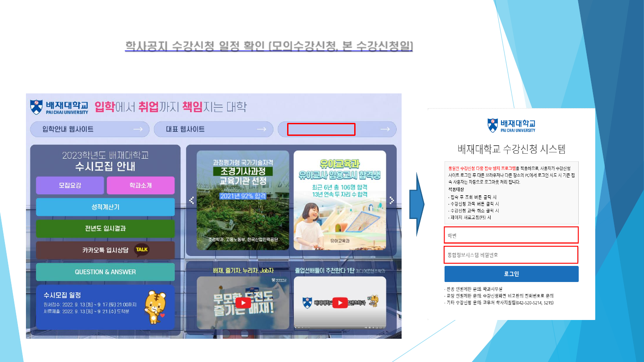This screenshot has height=362, width=644.
Task: Click the 수시모집 일정 heading
Action: [x=62, y=295]
